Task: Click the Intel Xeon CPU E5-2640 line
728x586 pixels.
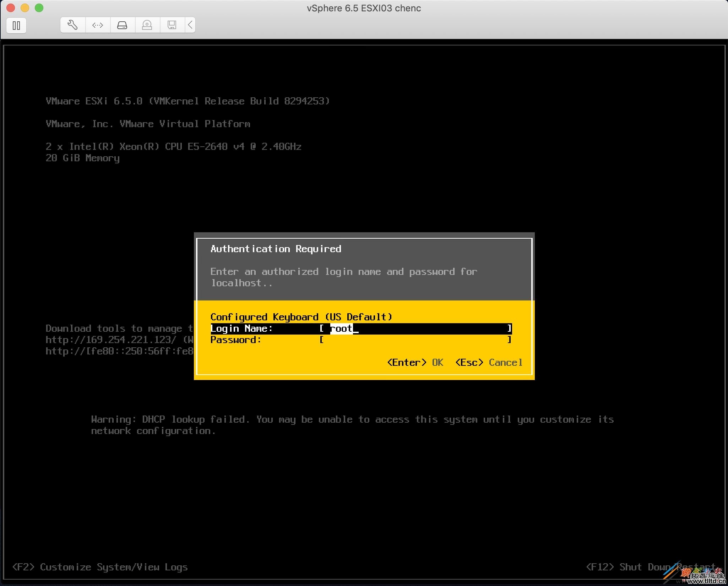Action: point(174,147)
